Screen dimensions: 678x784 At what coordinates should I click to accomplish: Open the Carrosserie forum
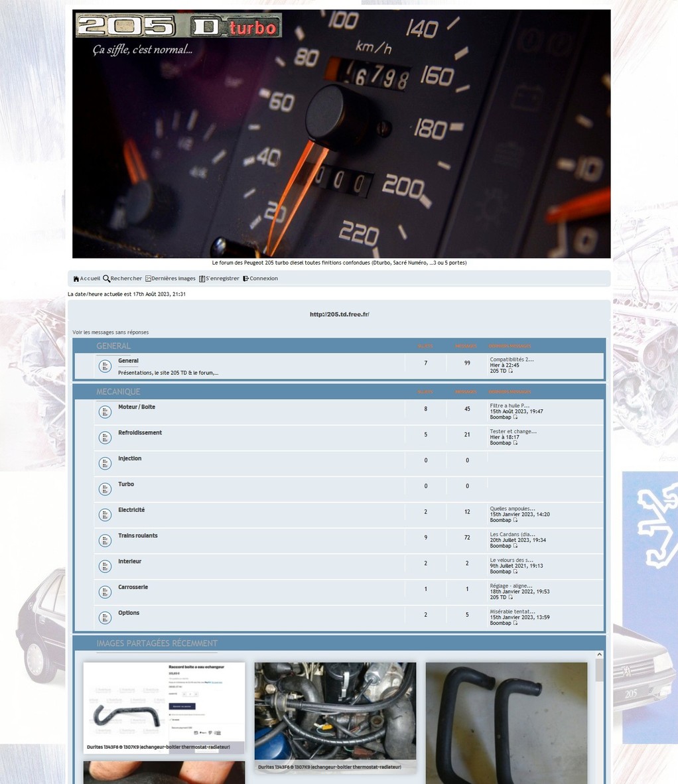click(x=133, y=587)
